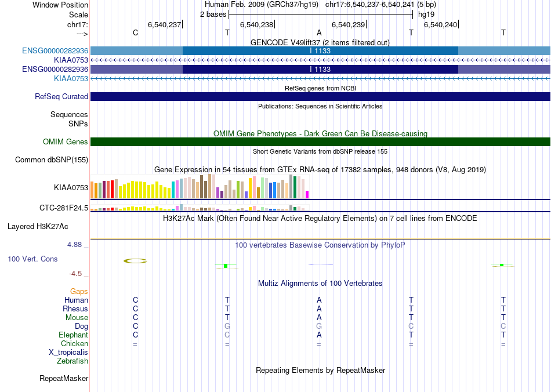Click the CTC-281F24.5 label

pyautogui.click(x=64, y=208)
